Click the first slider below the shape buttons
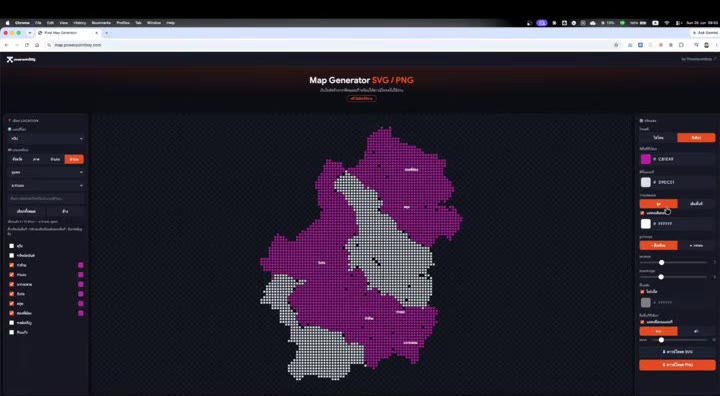Image resolution: width=720 pixels, height=396 pixels. [673, 262]
